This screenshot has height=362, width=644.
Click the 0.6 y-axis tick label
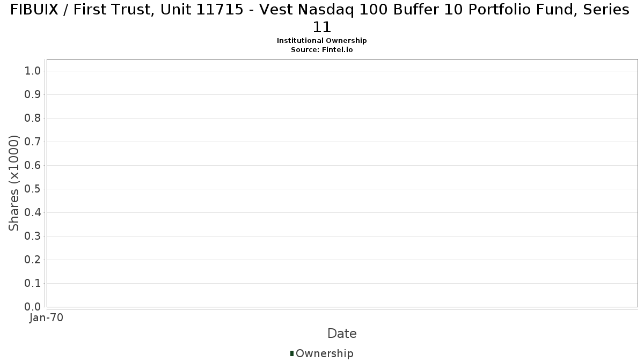(33, 166)
